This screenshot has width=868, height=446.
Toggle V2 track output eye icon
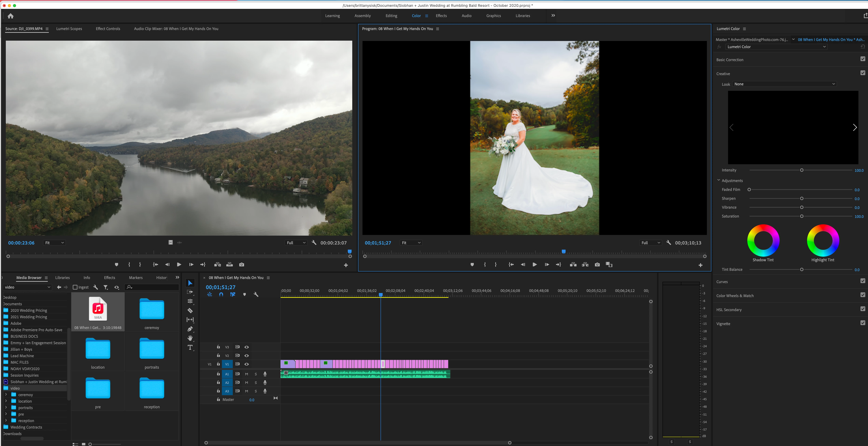coord(247,356)
